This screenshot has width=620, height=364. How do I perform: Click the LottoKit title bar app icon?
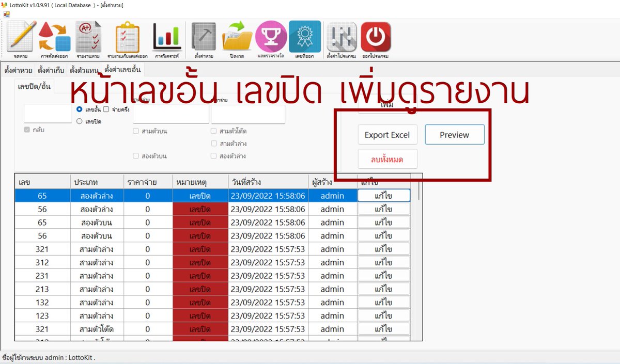click(5, 5)
